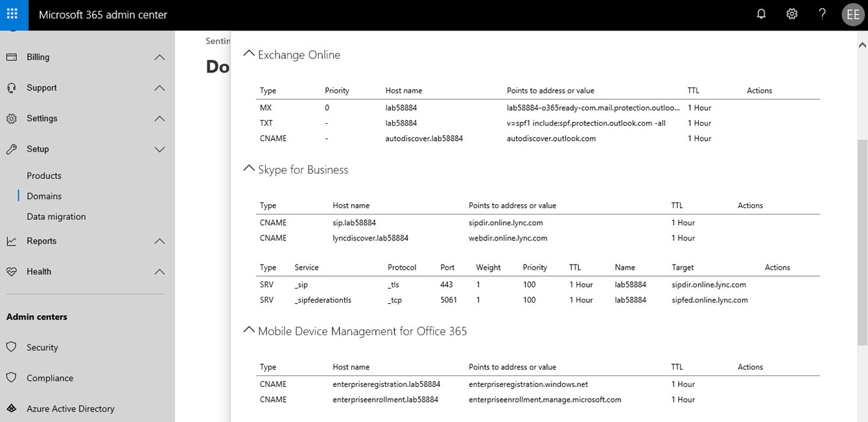Viewport: 868px width, 422px height.
Task: Collapse the Skype for Business section
Action: click(x=248, y=169)
